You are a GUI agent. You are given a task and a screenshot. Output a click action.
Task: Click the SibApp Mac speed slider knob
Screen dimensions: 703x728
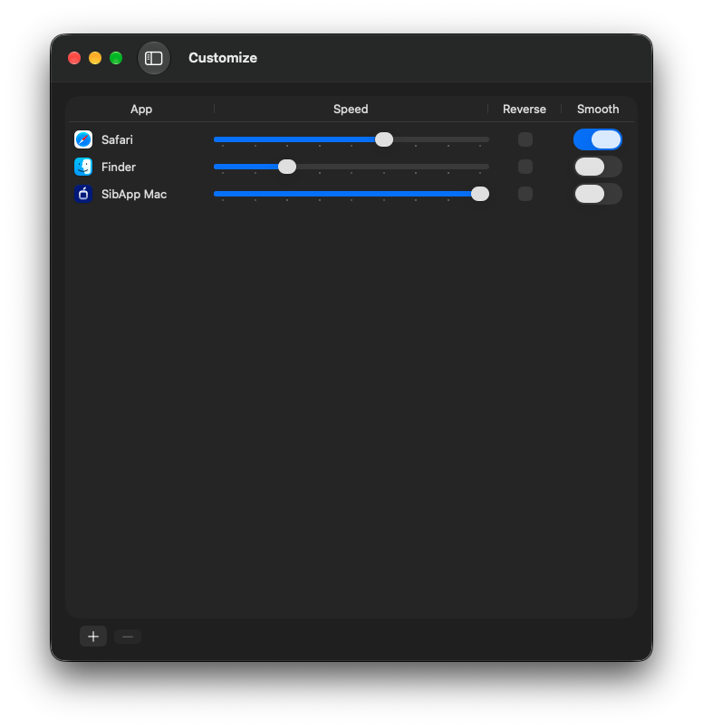click(480, 194)
